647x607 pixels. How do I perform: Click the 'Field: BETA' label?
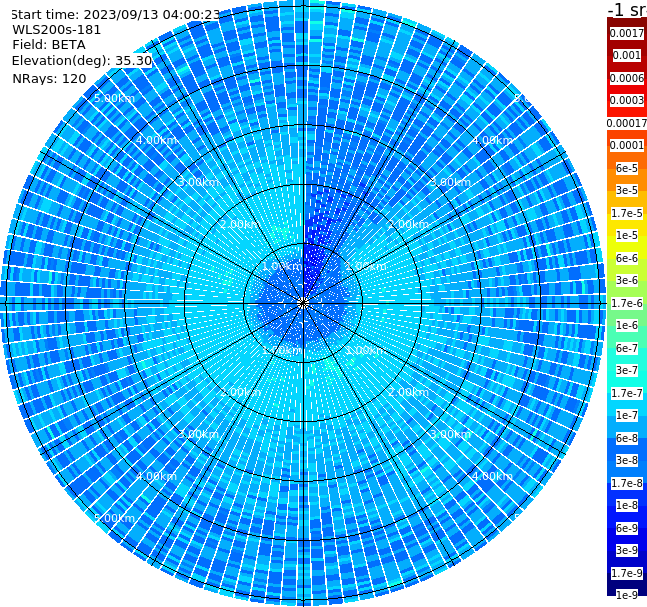click(x=49, y=45)
